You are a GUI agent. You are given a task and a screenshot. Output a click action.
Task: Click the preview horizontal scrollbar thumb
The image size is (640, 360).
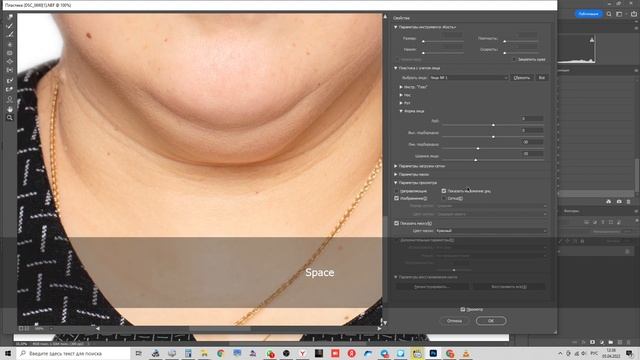point(220,329)
